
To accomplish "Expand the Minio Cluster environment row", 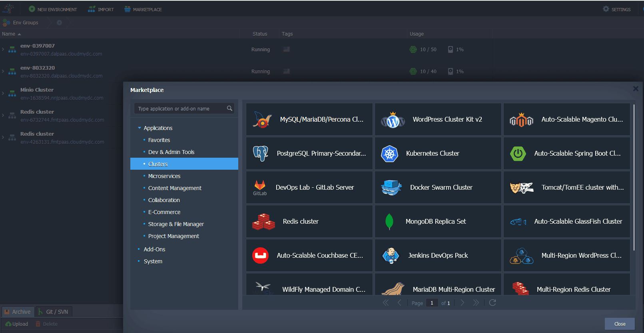I will (x=3, y=94).
